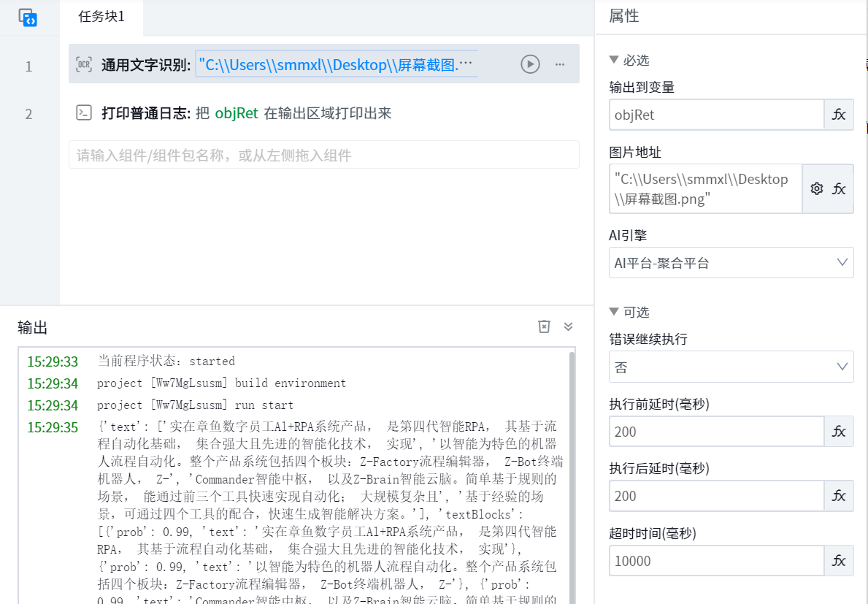Clear the output log with trash icon
The image size is (868, 604).
coord(544,326)
